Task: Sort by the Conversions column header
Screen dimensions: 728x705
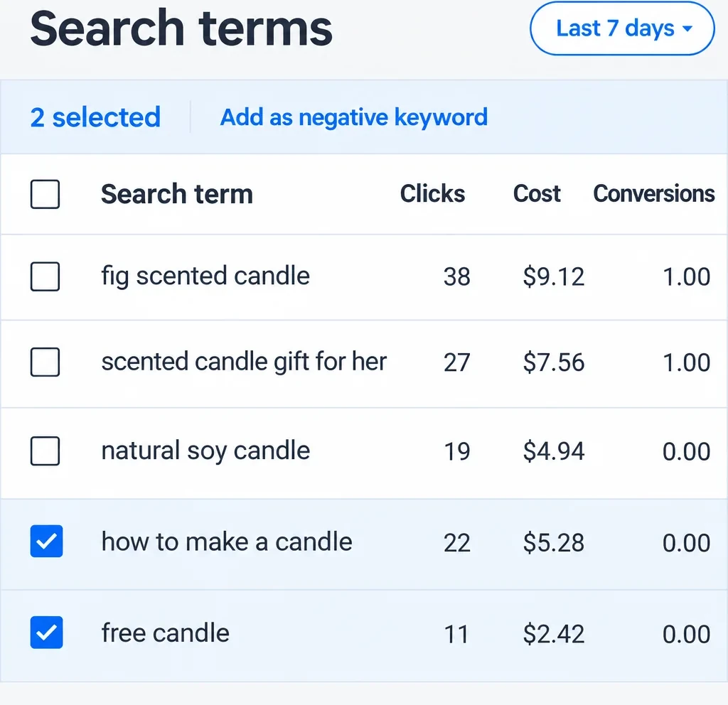Action: point(654,193)
